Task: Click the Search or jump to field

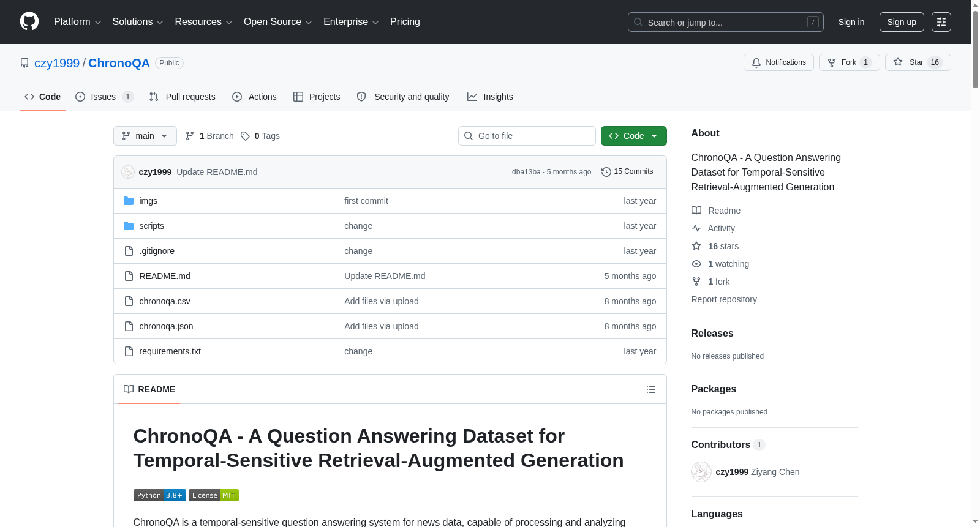Action: (726, 22)
